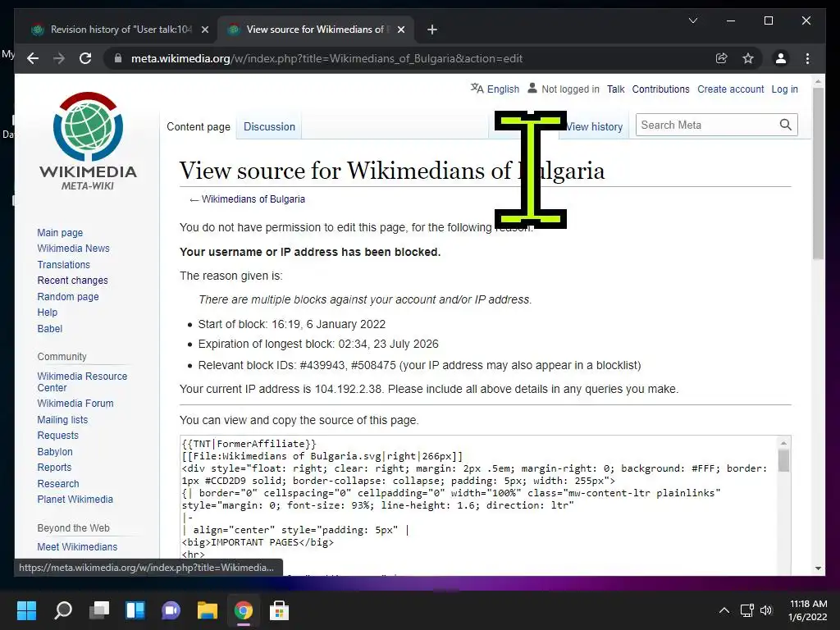Image resolution: width=840 pixels, height=630 pixels.
Task: Click the Search Meta field
Action: (707, 125)
